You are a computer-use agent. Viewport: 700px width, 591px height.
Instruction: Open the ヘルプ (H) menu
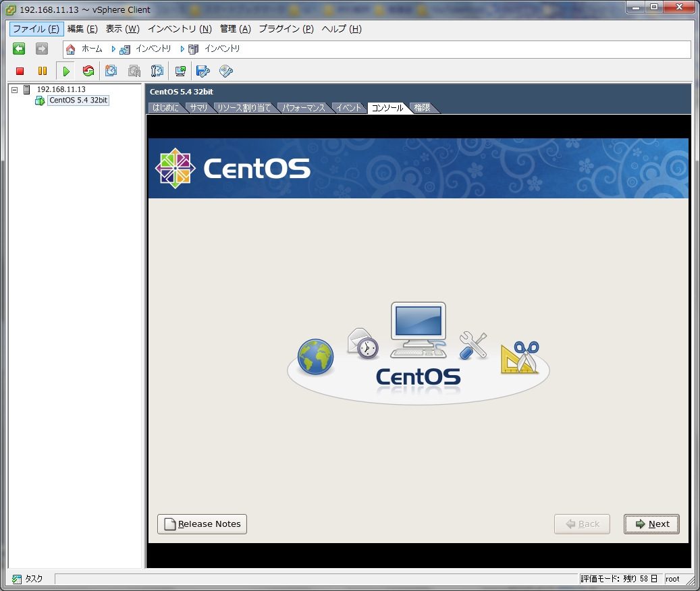pos(342,29)
